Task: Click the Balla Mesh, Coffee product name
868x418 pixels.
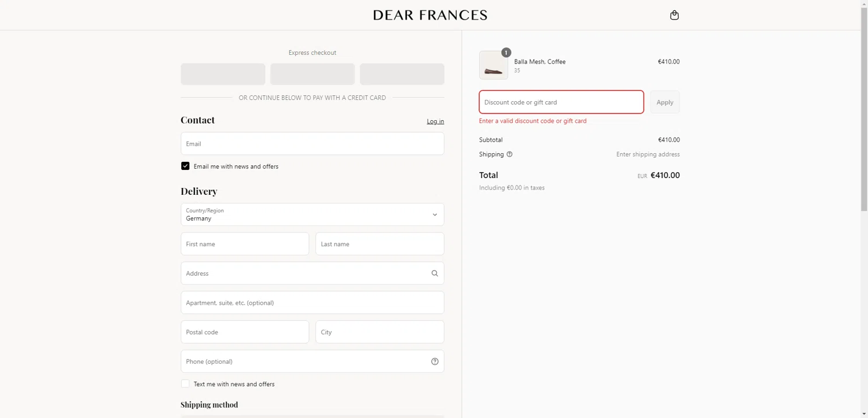Action: click(540, 61)
